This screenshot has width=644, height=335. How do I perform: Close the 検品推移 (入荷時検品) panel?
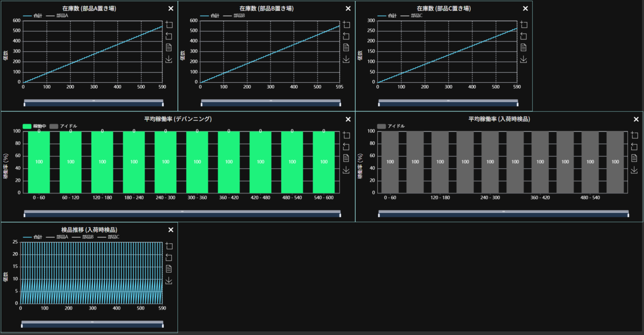[171, 230]
